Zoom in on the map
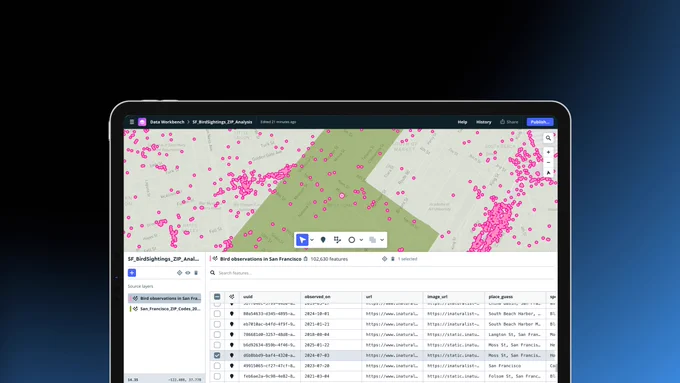 pos(548,152)
